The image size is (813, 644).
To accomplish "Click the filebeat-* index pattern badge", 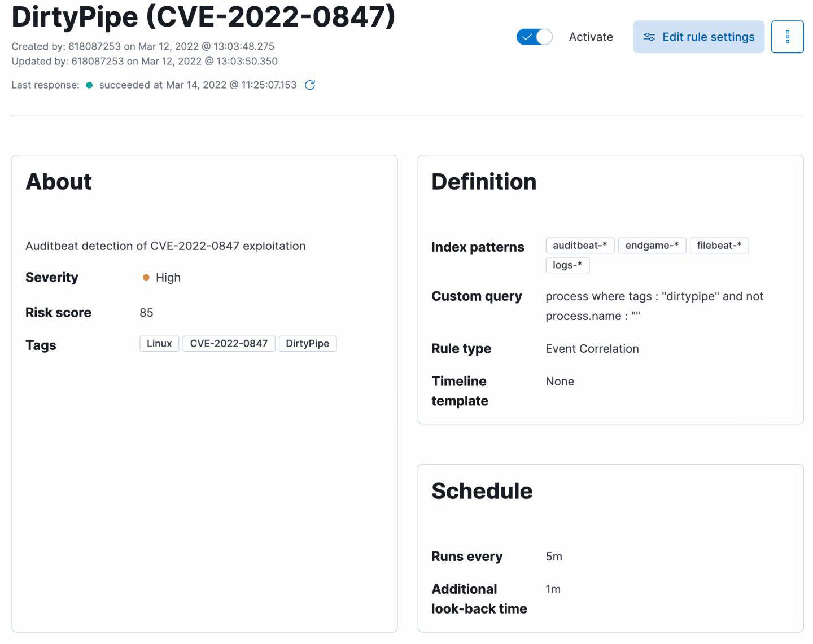I will pyautogui.click(x=719, y=246).
